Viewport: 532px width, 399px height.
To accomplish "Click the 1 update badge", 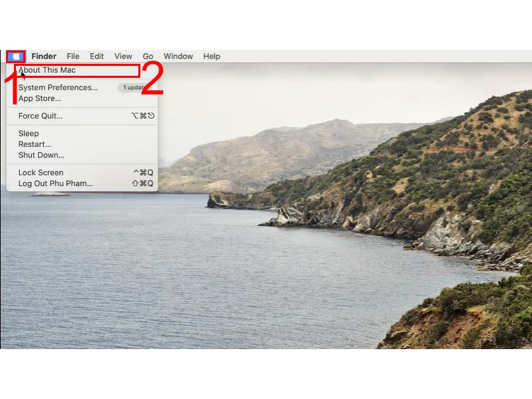I will coord(134,88).
